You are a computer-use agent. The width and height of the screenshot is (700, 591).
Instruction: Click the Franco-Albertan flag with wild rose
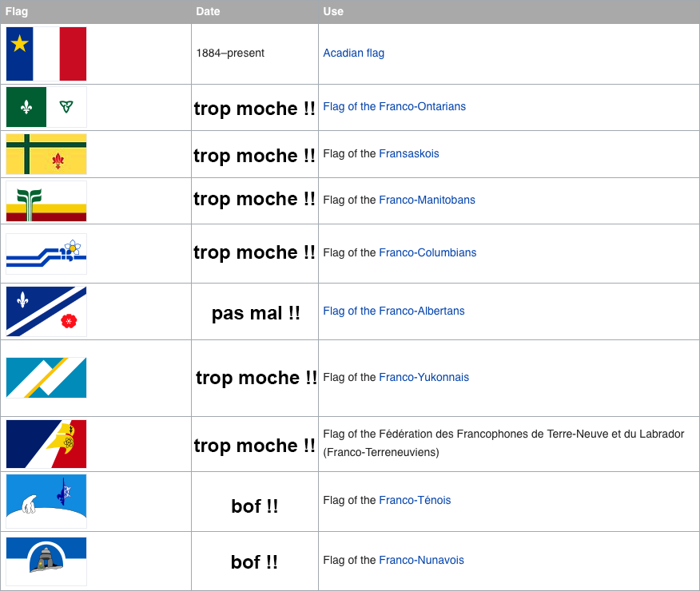pos(46,311)
